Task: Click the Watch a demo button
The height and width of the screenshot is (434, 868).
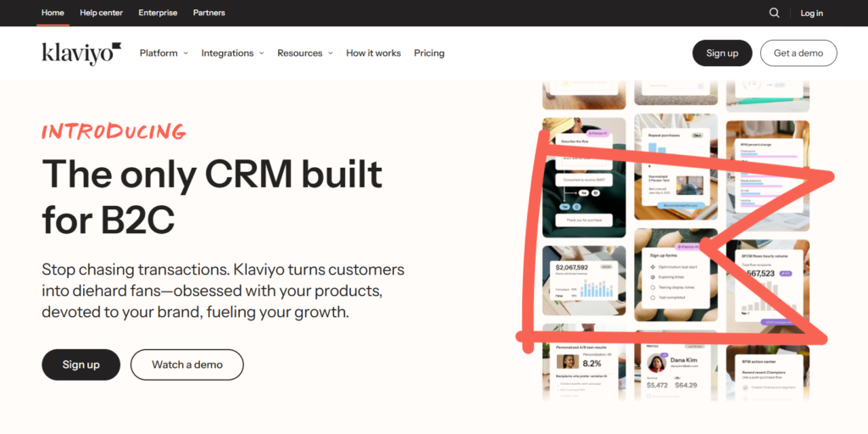Action: (187, 364)
